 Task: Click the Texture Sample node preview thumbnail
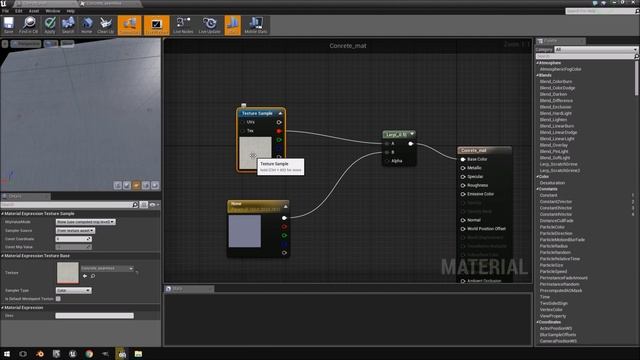[x=255, y=153]
